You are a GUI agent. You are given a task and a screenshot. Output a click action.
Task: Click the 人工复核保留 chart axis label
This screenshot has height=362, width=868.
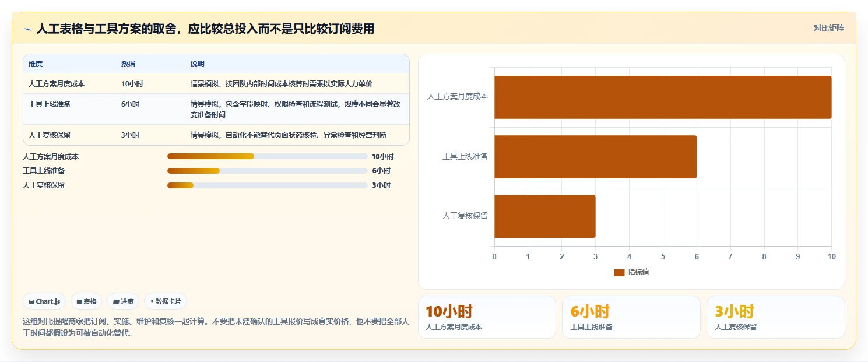465,216
